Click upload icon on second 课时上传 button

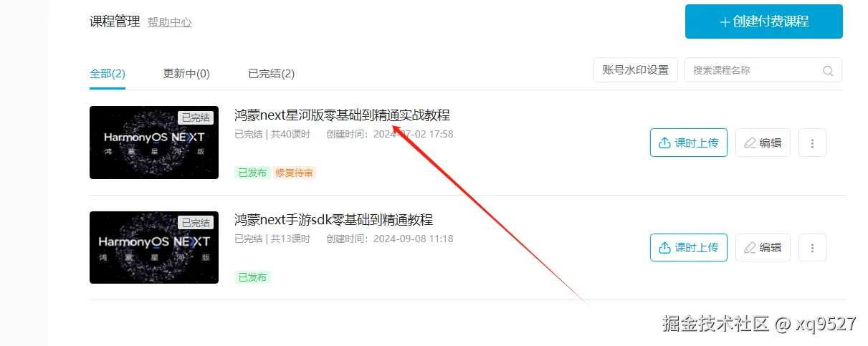pyautogui.click(x=664, y=247)
